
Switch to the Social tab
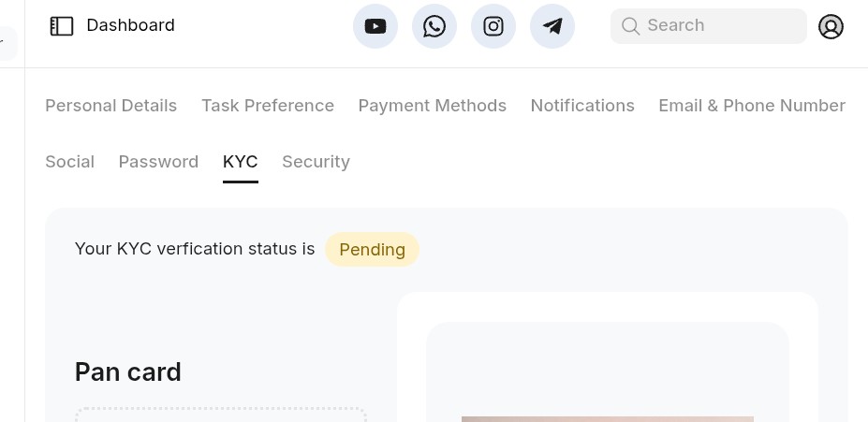pyautogui.click(x=69, y=162)
